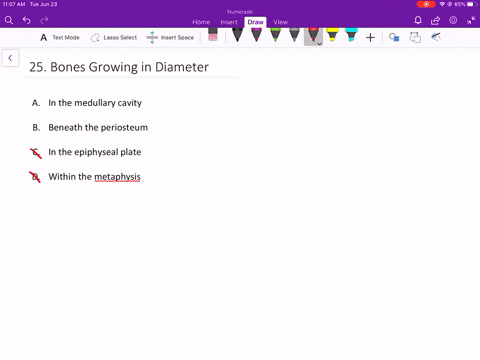480x360 pixels.
Task: Select the green pen
Action: point(275,35)
